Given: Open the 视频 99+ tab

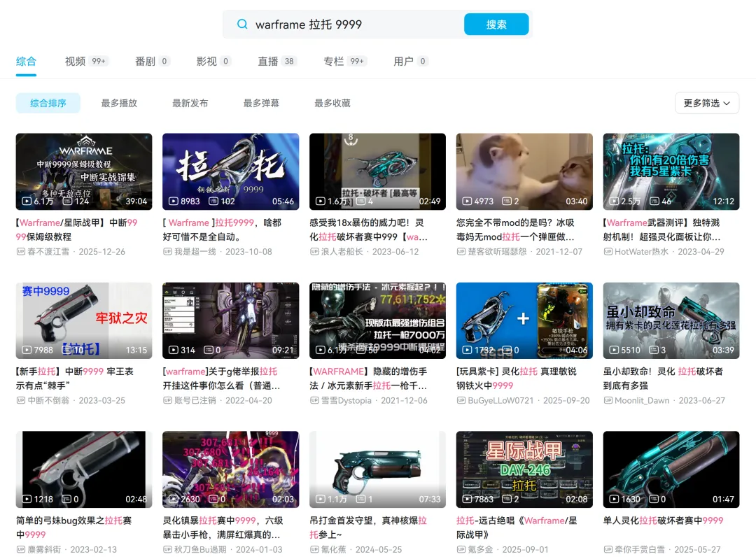Looking at the screenshot, I should tap(86, 61).
